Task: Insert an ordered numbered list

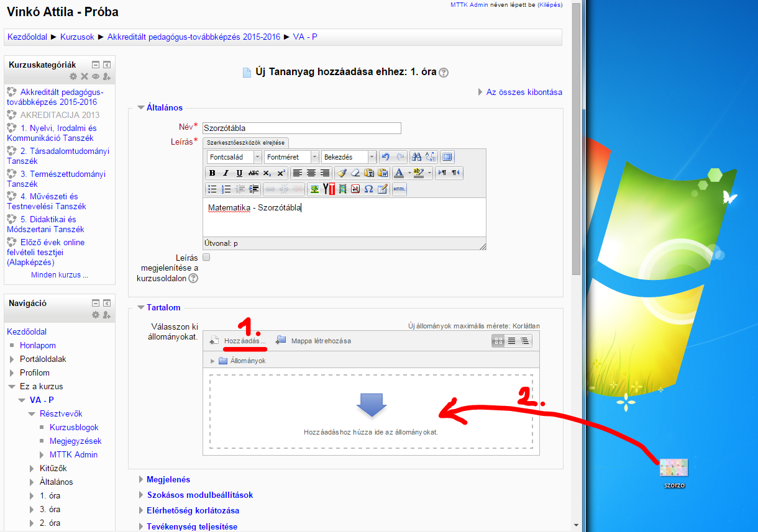Action: 226,189
